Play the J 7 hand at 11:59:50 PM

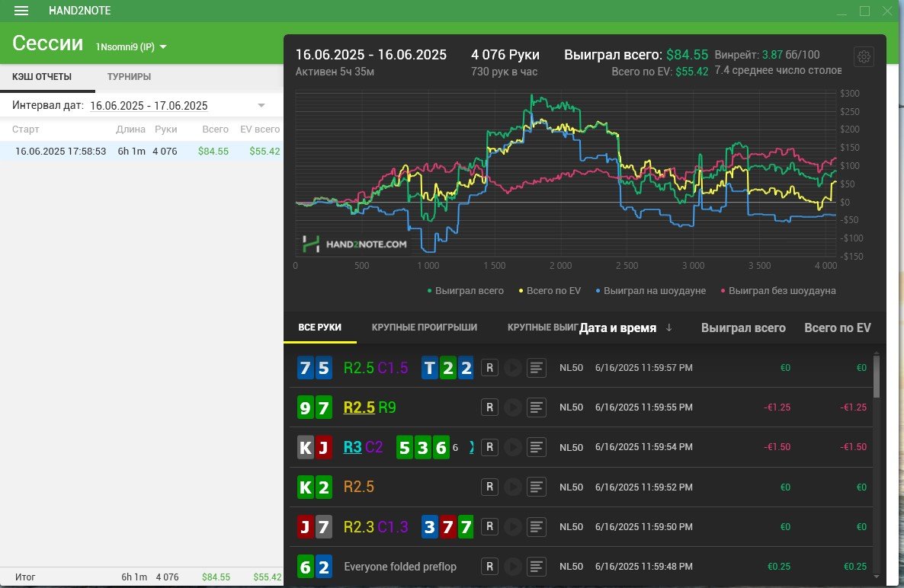tap(512, 526)
